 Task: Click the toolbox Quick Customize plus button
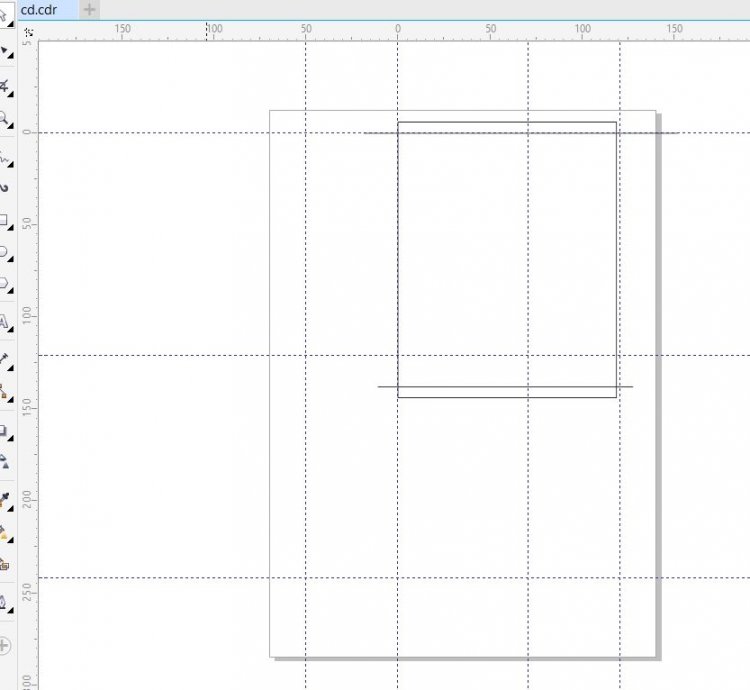click(5, 644)
